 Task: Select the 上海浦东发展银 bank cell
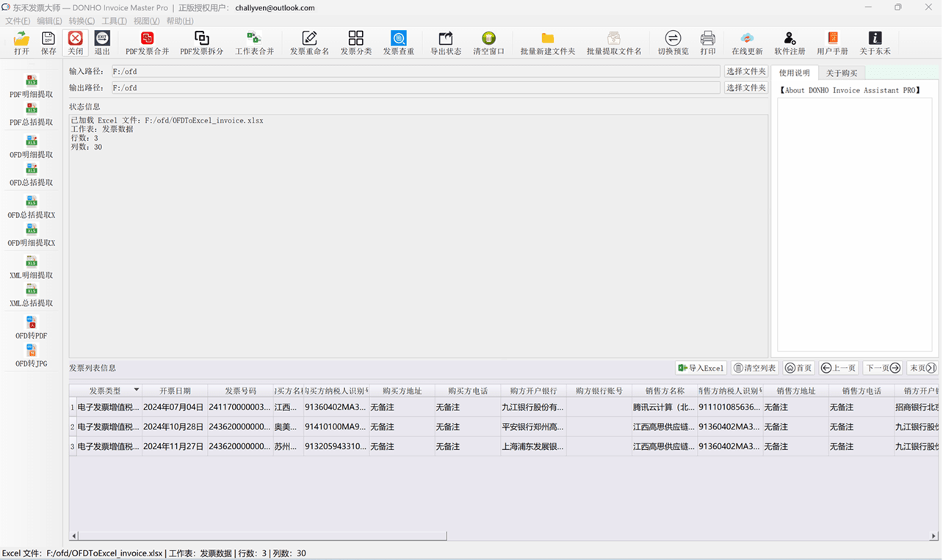click(x=533, y=446)
